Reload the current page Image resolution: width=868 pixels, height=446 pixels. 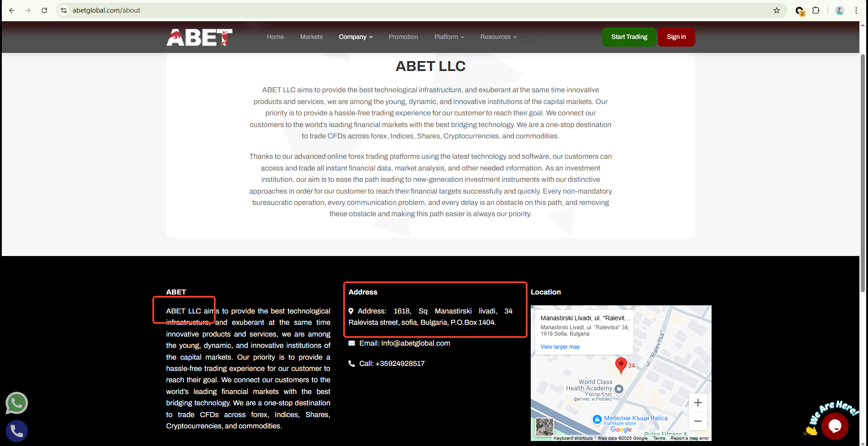(x=44, y=10)
